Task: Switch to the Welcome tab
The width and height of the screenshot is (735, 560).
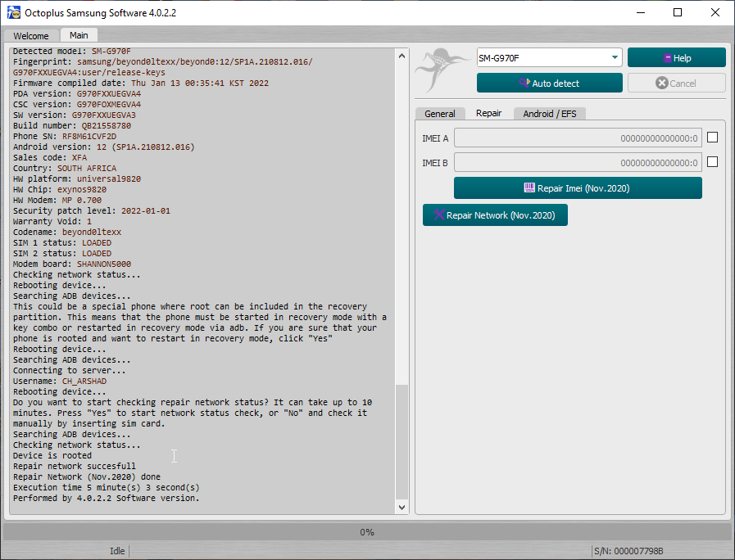Action: click(31, 35)
